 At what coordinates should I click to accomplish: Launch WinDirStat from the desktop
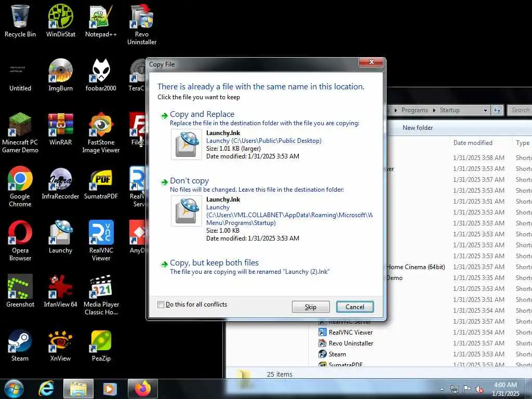click(60, 20)
